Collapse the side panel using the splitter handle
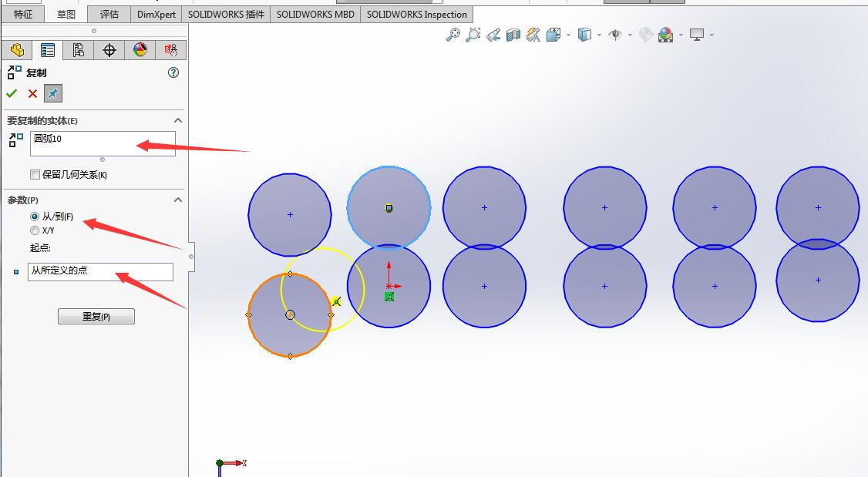Viewport: 868px width, 477px height. pos(191,257)
